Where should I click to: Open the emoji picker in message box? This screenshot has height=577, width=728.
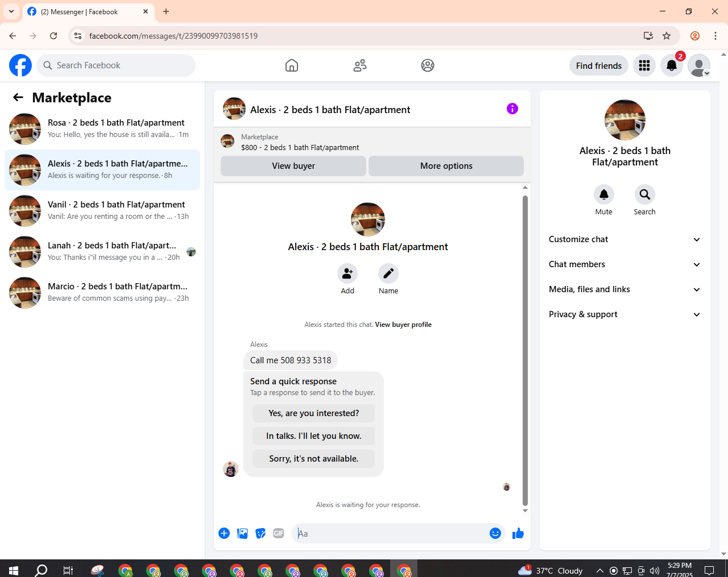click(x=495, y=533)
